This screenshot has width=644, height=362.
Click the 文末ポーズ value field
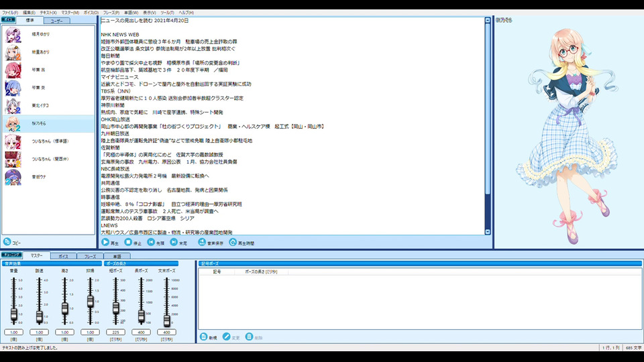pos(166,332)
